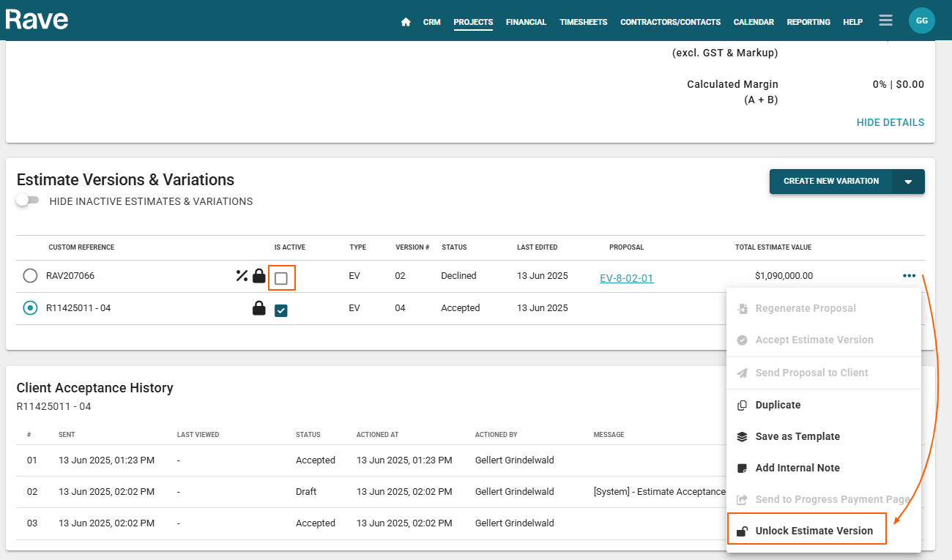Select the R11425011 - 04 radio button
Screen dimensions: 952x560
pos(30,308)
